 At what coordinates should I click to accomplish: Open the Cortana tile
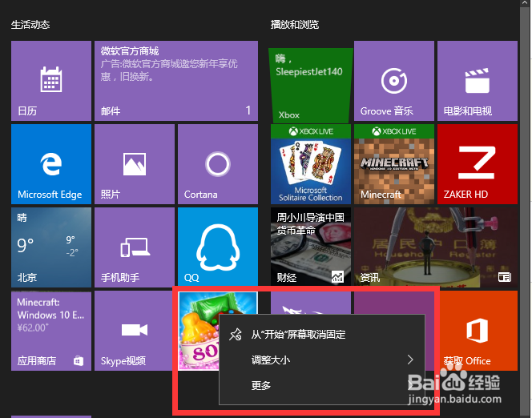tap(218, 164)
